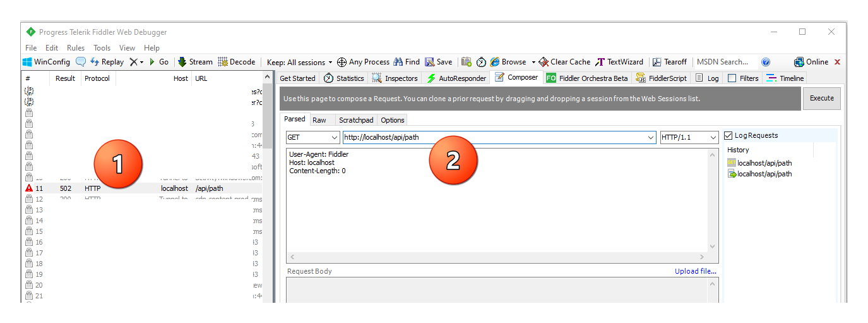Click Clear Cache in toolbar
The height and width of the screenshot is (323, 868).
coord(564,62)
